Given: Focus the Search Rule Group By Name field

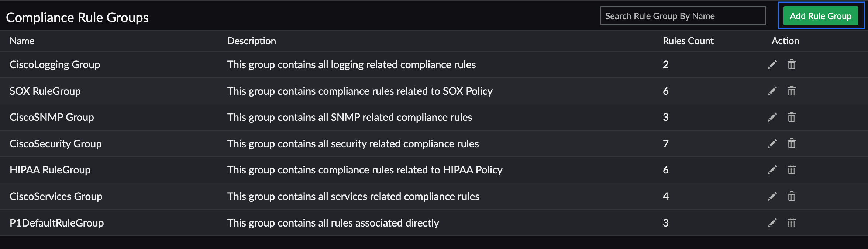Looking at the screenshot, I should pos(683,16).
